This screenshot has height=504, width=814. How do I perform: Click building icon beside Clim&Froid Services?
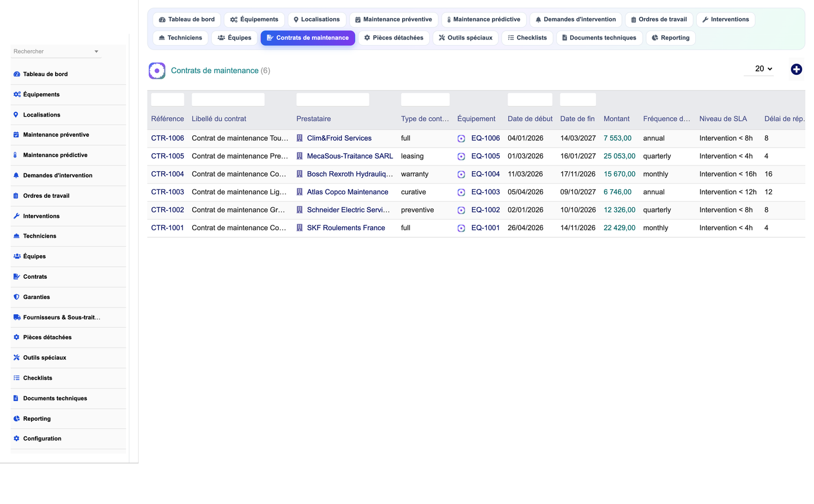[x=300, y=138]
